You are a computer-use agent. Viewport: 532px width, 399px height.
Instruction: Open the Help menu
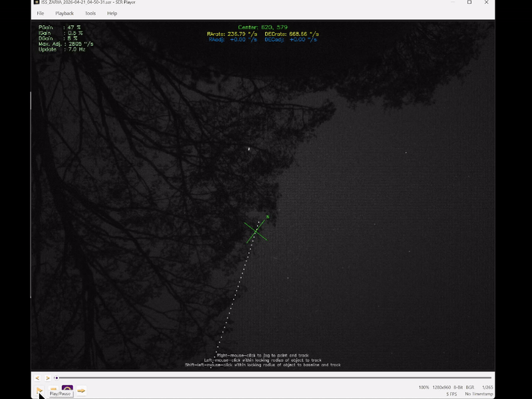click(112, 13)
